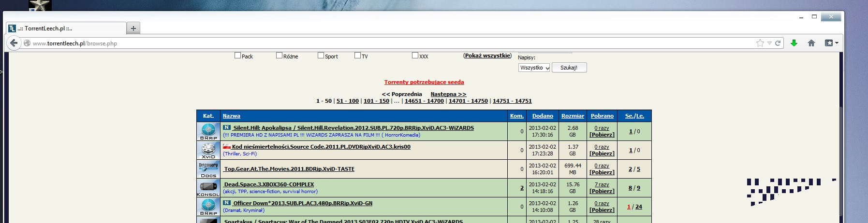This screenshot has height=223, width=868.
Task: Click leechers count 24 for Officer Down
Action: [639, 207]
